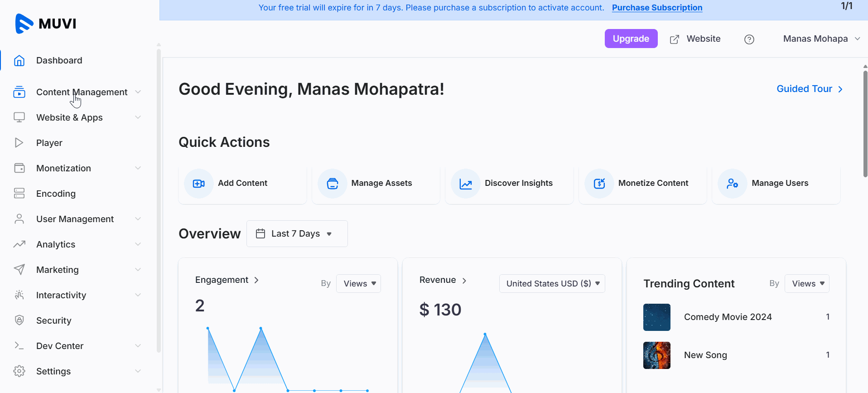Open the Player section in sidebar
The width and height of the screenshot is (868, 393).
click(x=49, y=143)
